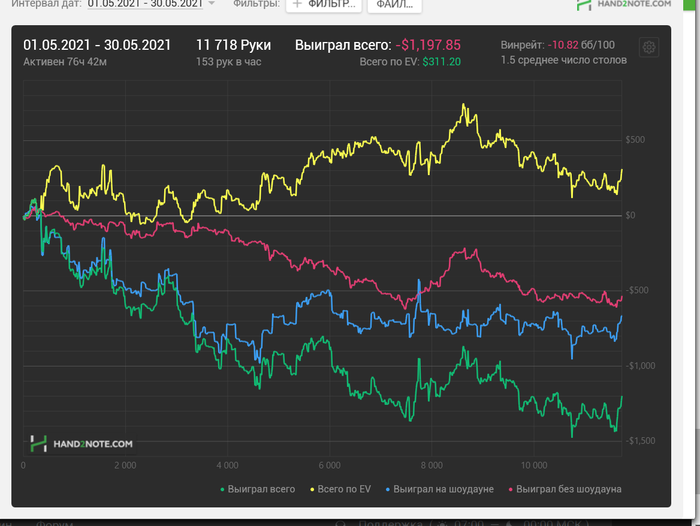
Task: Click the HAND2NOTE.COM logo at top right
Action: [624, 4]
